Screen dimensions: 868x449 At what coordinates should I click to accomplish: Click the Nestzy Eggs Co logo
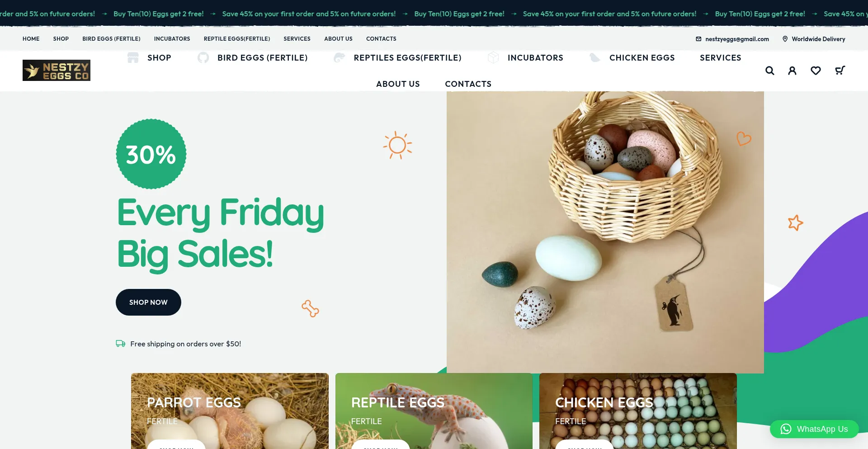57,70
